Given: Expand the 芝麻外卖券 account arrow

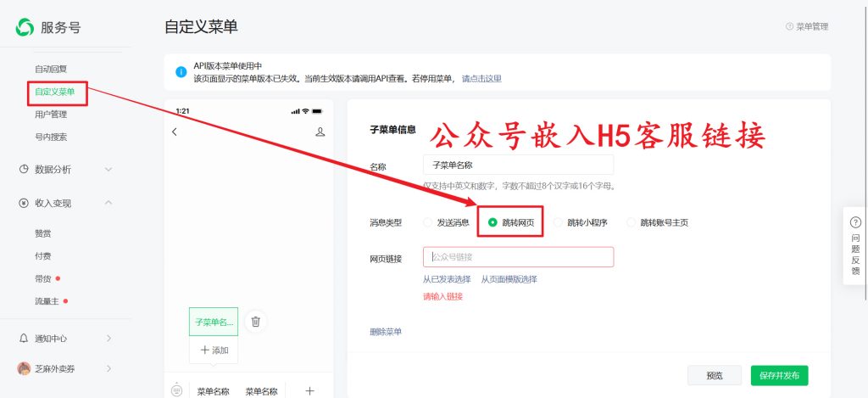Looking at the screenshot, I should tap(108, 368).
